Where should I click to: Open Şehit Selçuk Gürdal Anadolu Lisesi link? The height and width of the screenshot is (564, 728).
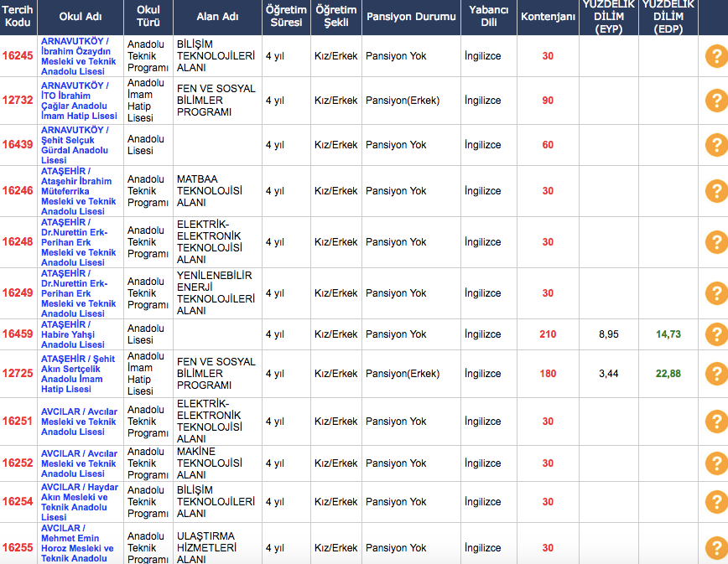[x=75, y=145]
